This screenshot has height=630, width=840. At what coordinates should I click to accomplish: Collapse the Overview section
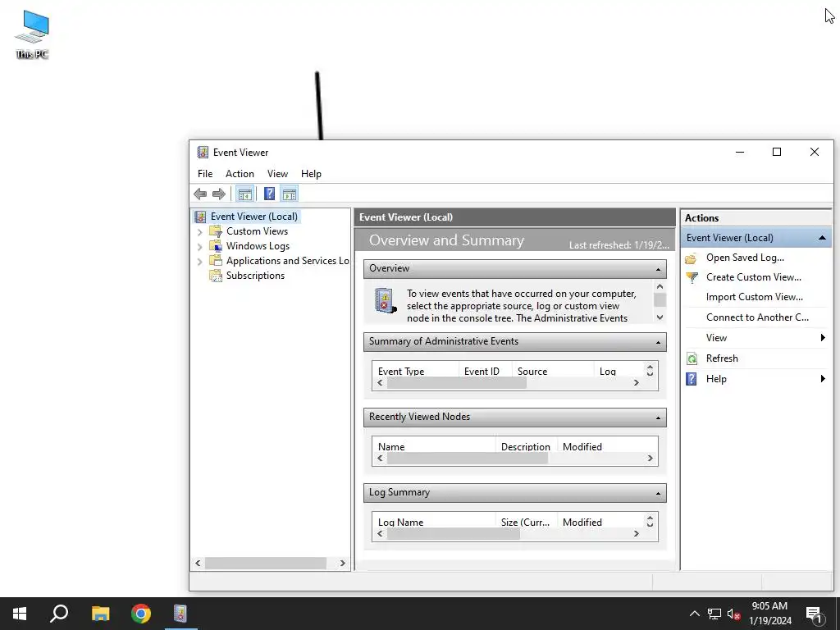point(659,269)
